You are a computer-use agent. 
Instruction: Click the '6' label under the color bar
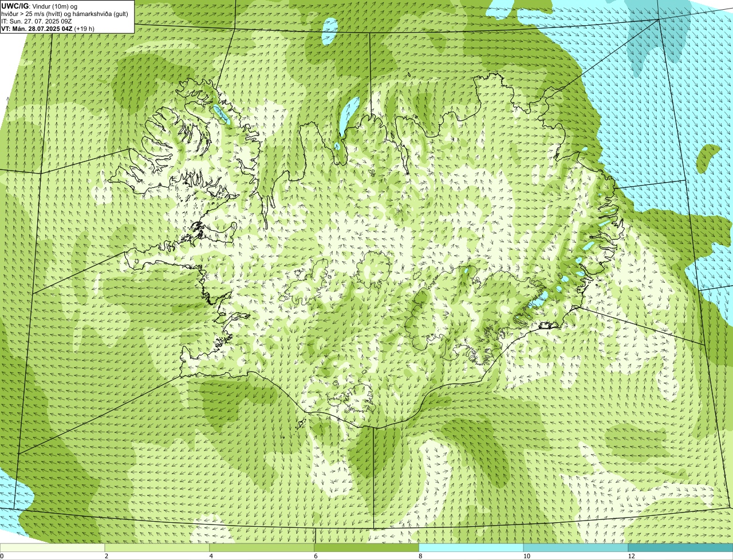pos(316,556)
